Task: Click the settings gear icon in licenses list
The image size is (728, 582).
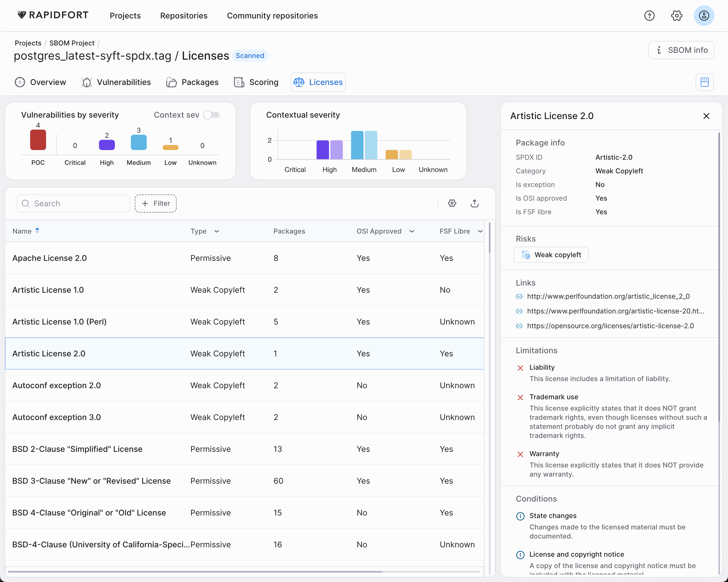Action: 452,203
